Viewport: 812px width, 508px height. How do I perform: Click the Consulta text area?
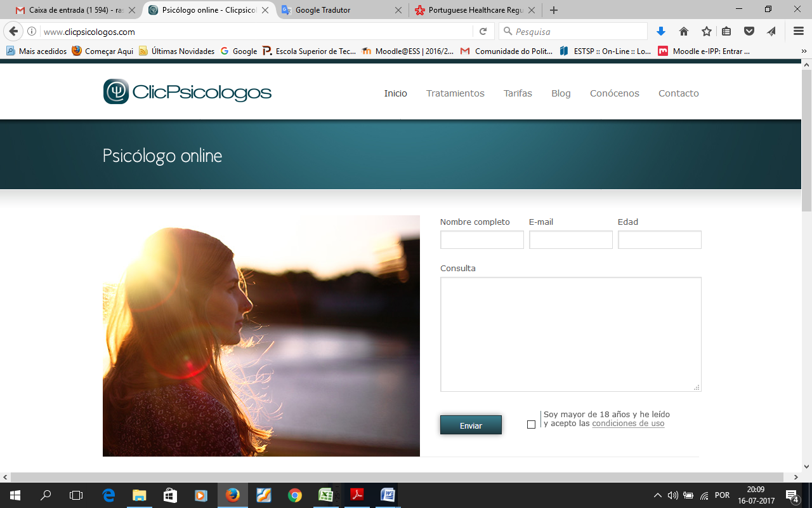570,334
